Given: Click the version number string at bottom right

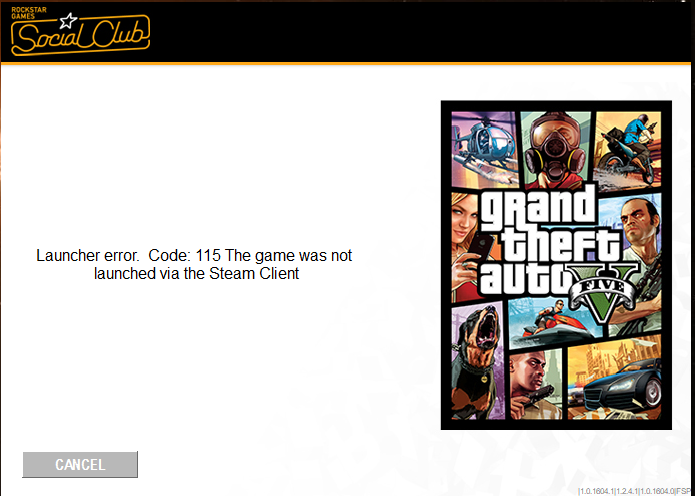Looking at the screenshot, I should (636, 491).
